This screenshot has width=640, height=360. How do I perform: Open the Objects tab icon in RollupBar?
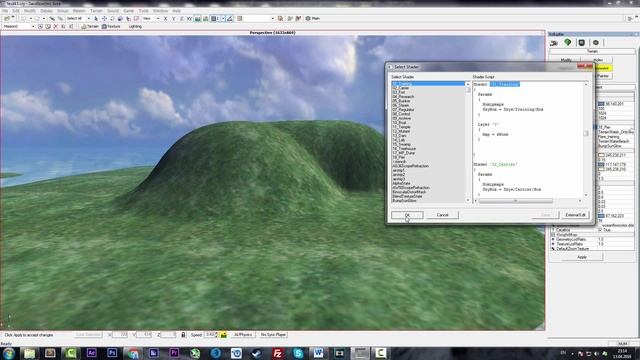click(554, 43)
